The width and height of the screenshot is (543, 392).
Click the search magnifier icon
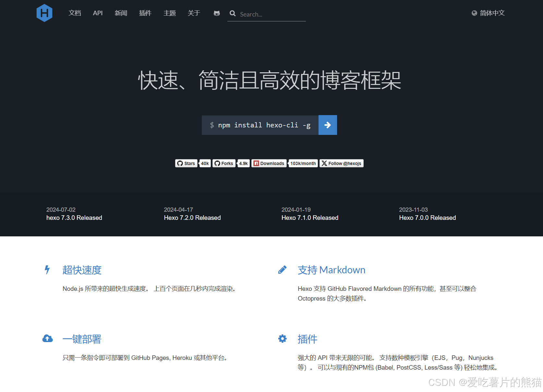[233, 14]
